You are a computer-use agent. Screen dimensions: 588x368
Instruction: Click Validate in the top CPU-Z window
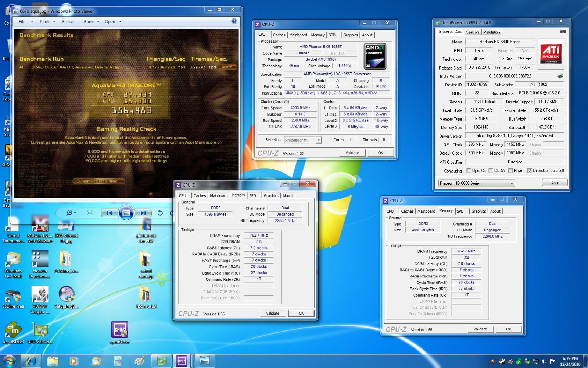[x=352, y=153]
